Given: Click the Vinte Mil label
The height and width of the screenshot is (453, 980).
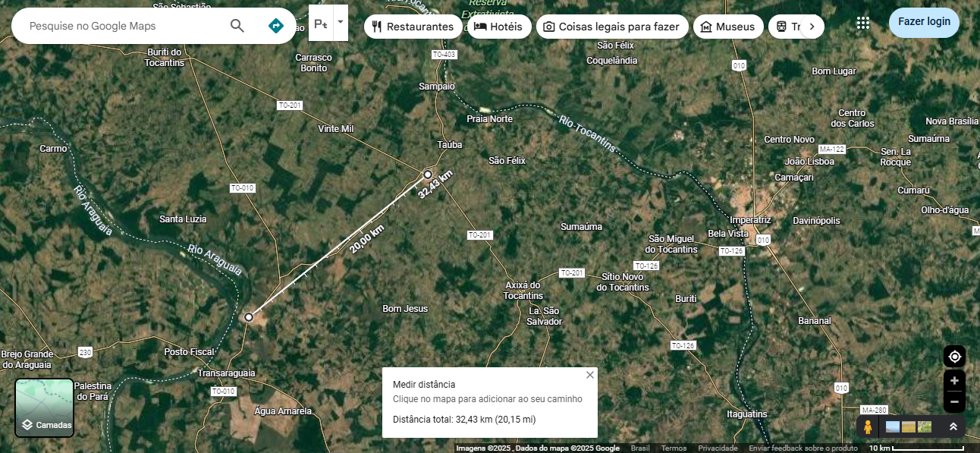Looking at the screenshot, I should pos(336,129).
